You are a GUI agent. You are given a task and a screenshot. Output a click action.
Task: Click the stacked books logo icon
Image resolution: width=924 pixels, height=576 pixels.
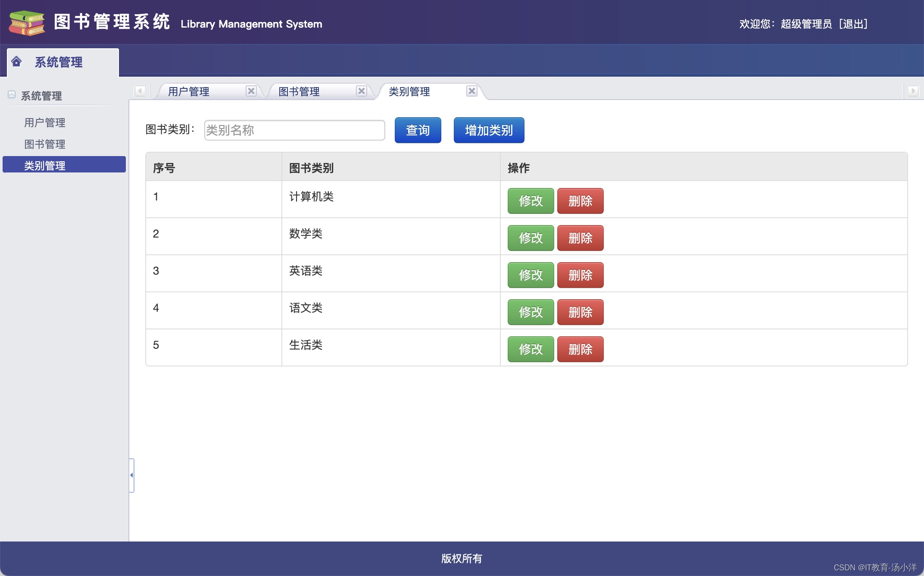point(27,23)
